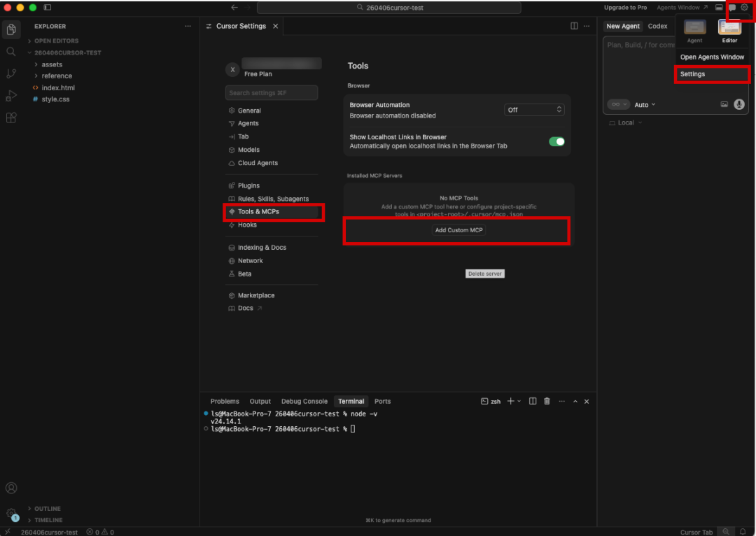The image size is (756, 536).
Task: Expand the assets folder in Explorer
Action: (x=51, y=64)
